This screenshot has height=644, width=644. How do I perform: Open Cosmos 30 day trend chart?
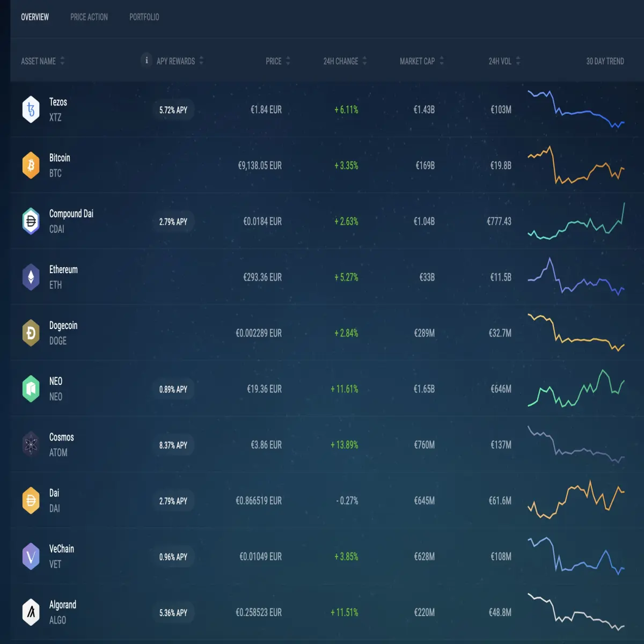576,444
